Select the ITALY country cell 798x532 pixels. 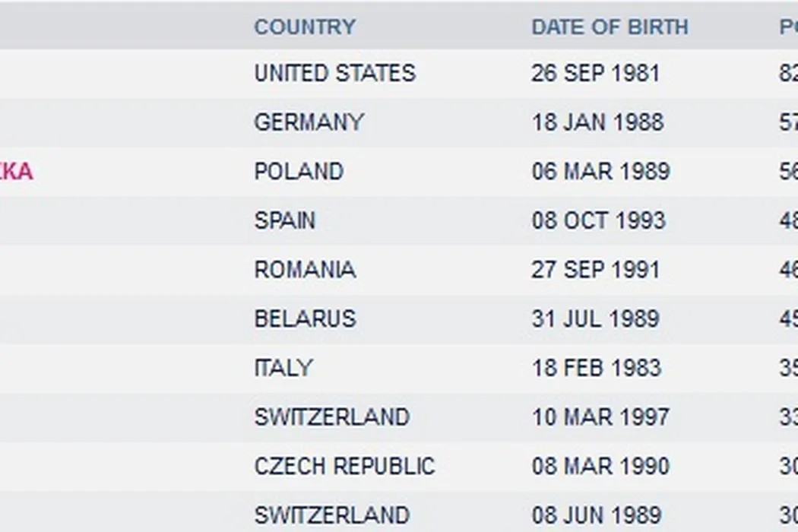[x=283, y=368]
